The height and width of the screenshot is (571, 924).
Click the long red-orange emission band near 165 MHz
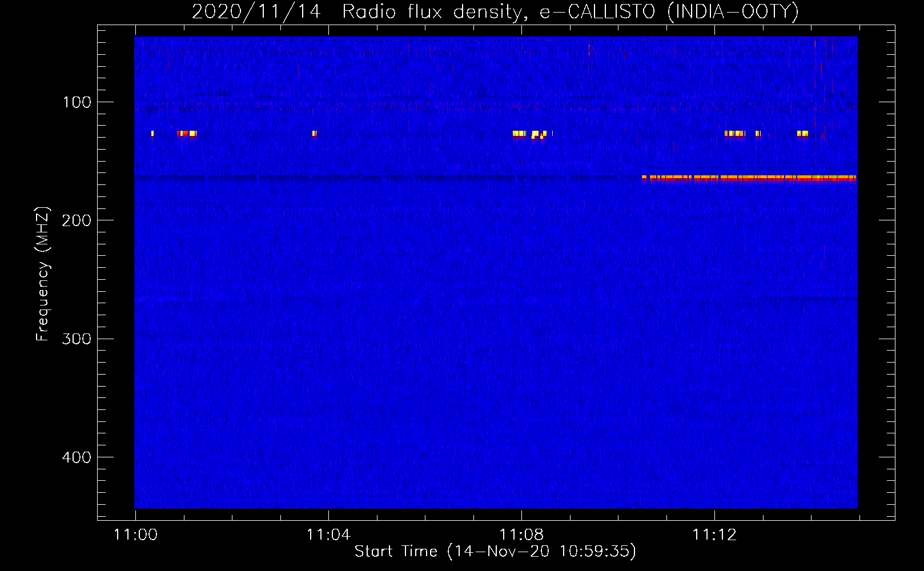[x=749, y=179]
